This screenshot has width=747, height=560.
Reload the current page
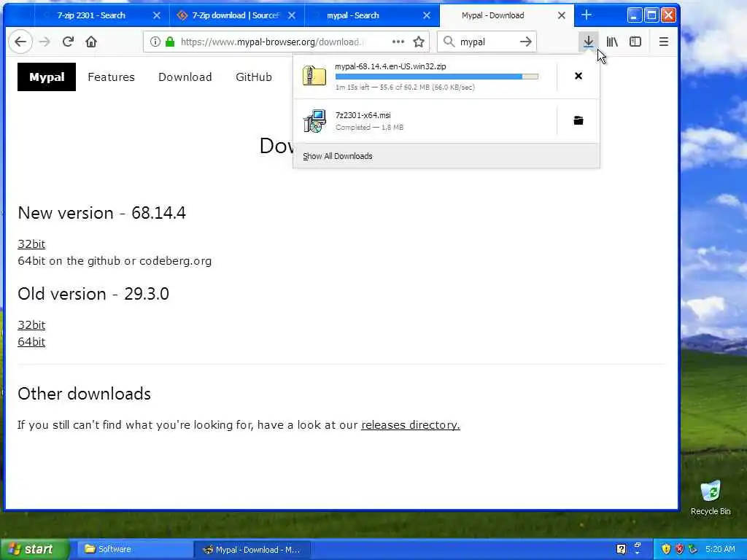[68, 42]
